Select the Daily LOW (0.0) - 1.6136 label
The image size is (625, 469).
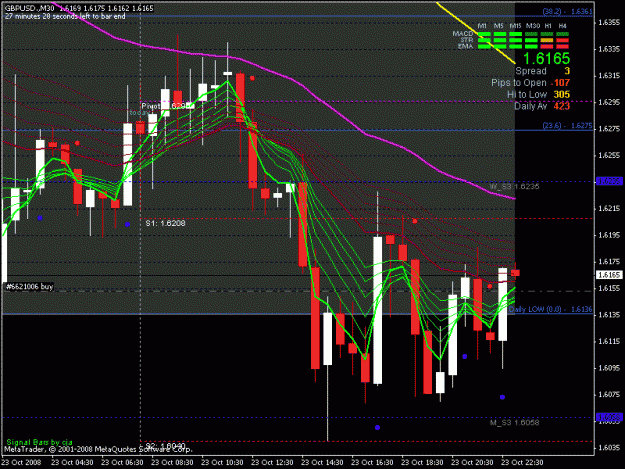(x=550, y=309)
